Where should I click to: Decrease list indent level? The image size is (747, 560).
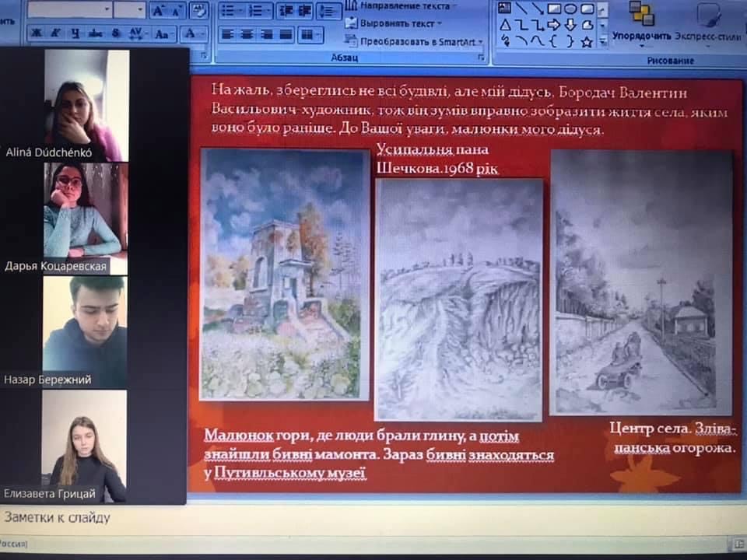[286, 11]
